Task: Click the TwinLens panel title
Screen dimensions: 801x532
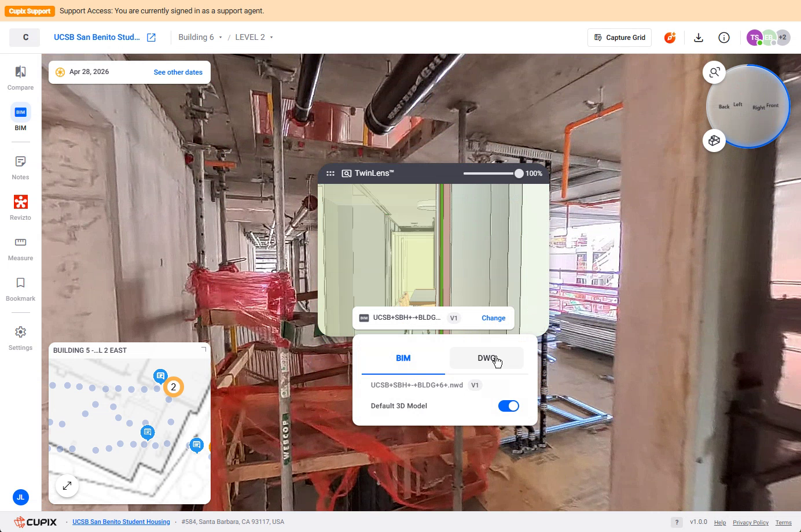Action: [374, 173]
